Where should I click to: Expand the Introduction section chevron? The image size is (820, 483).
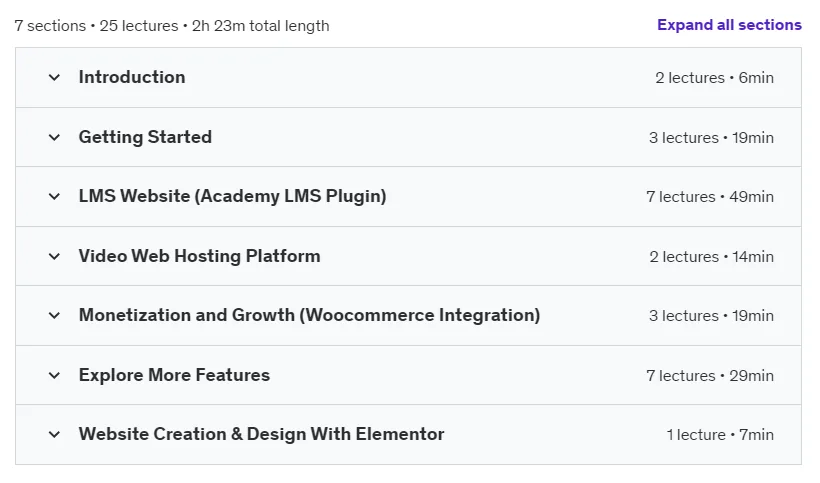pyautogui.click(x=54, y=78)
